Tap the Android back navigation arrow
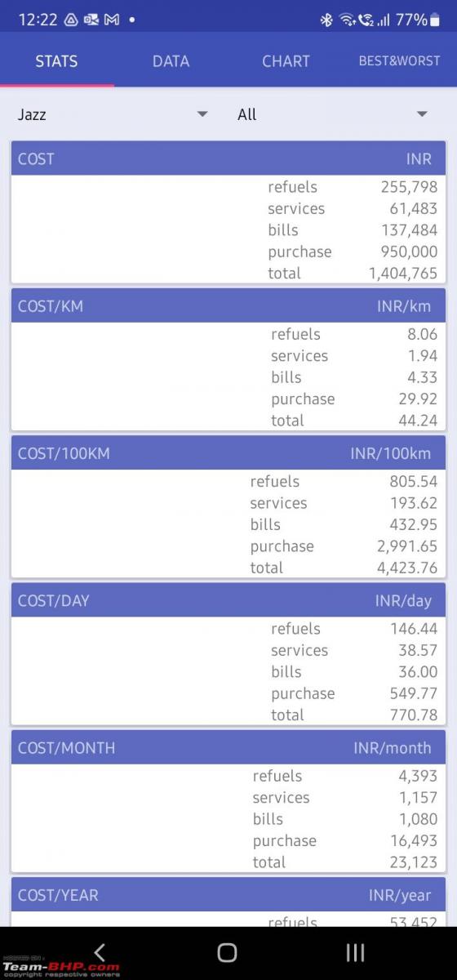Image resolution: width=457 pixels, height=980 pixels. (x=100, y=951)
